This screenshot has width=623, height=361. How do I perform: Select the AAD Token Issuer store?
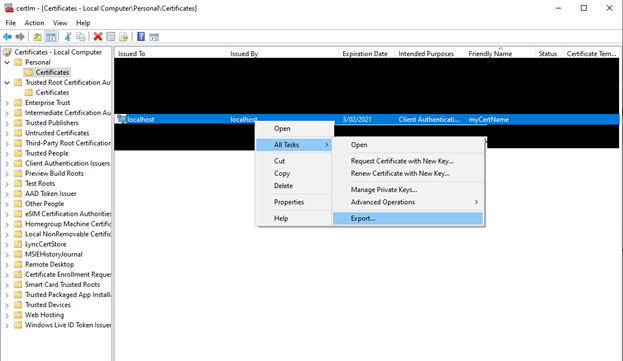pyautogui.click(x=50, y=194)
